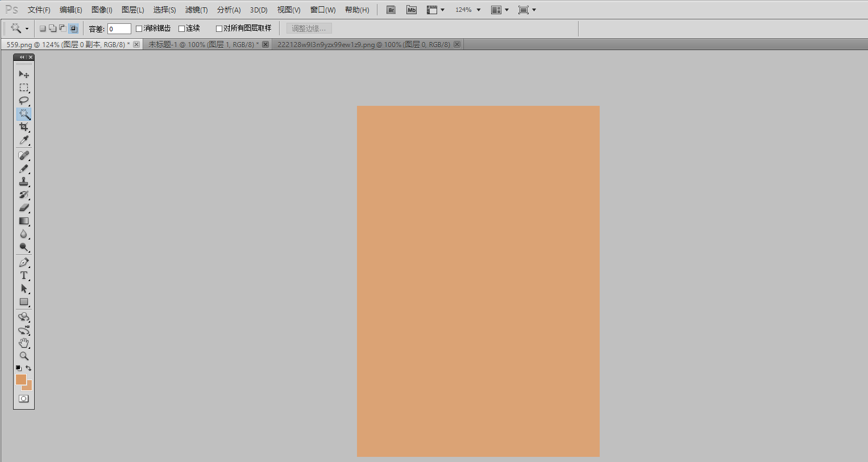Select the Eraser tool

[x=24, y=208]
